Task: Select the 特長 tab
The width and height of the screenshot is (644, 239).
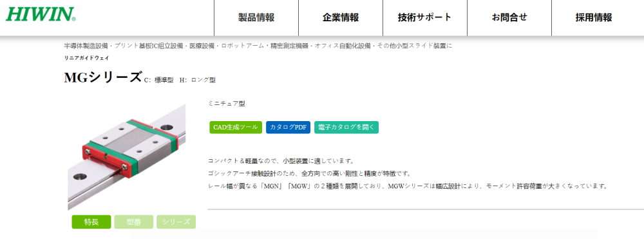Action: (91, 222)
